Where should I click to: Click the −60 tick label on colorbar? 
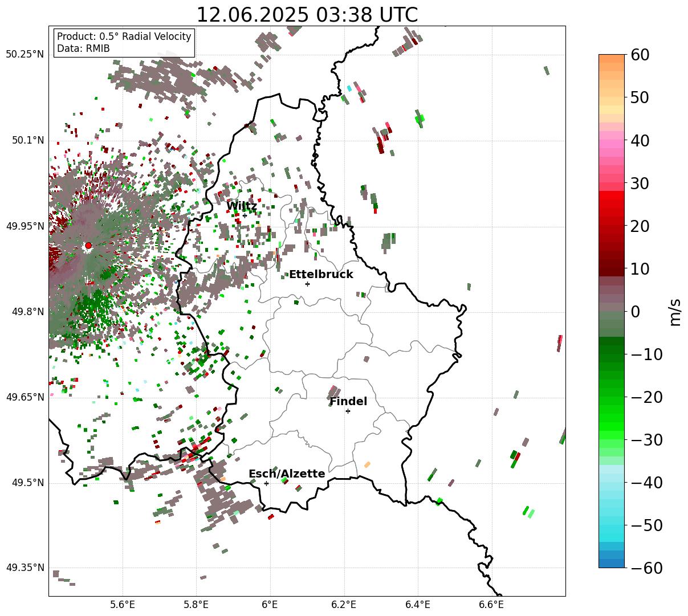pyautogui.click(x=647, y=568)
